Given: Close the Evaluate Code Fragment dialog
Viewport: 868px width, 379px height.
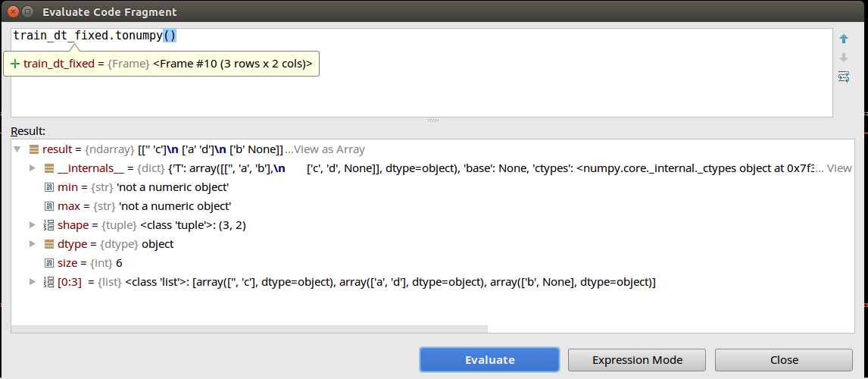Looking at the screenshot, I should click(x=784, y=359).
